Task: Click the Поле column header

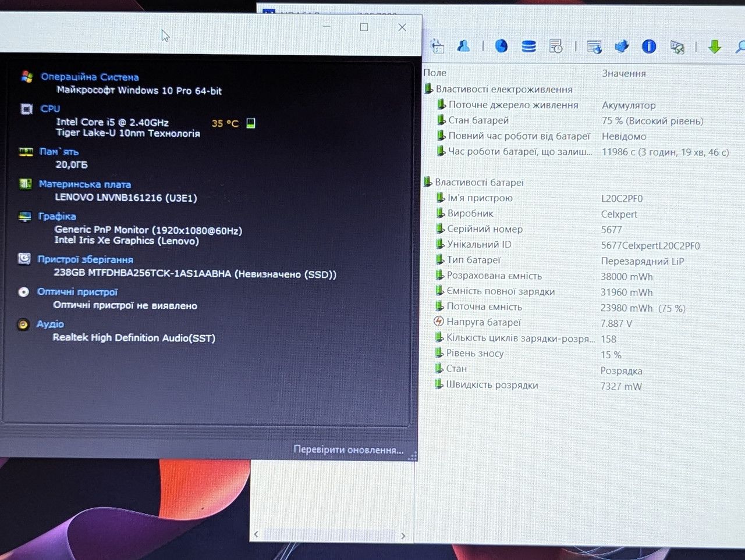Action: coord(435,73)
